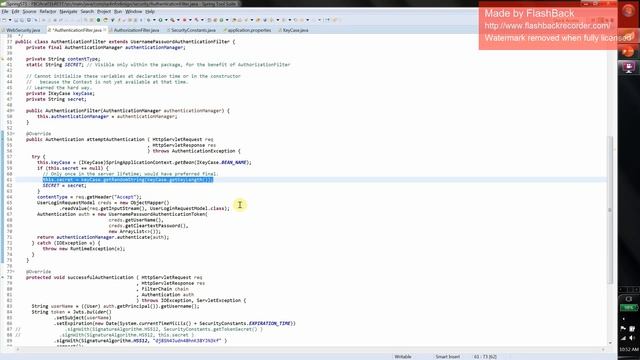Click the warning marker on line 40
The image size is (640, 360).
click(2, 59)
